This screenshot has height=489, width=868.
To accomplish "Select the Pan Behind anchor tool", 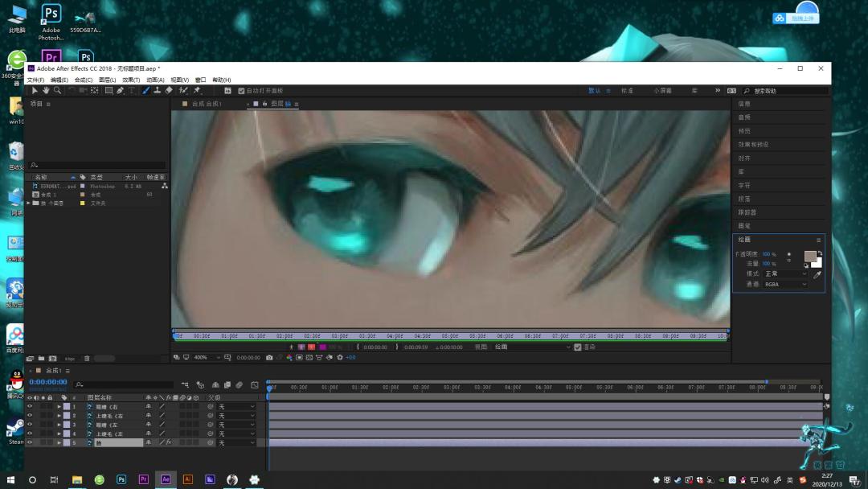I will pyautogui.click(x=95, y=90).
